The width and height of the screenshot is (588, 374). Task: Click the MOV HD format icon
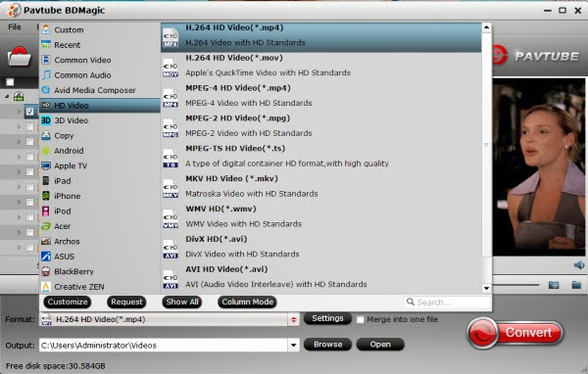pyautogui.click(x=171, y=69)
